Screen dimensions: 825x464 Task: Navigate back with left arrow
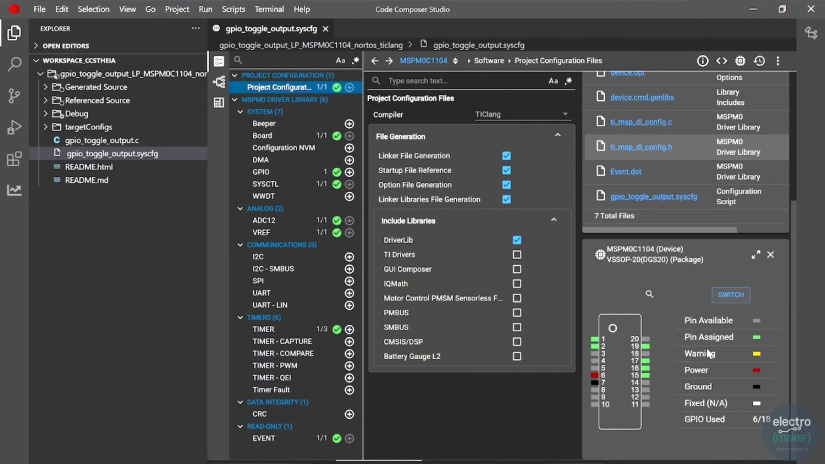[375, 60]
